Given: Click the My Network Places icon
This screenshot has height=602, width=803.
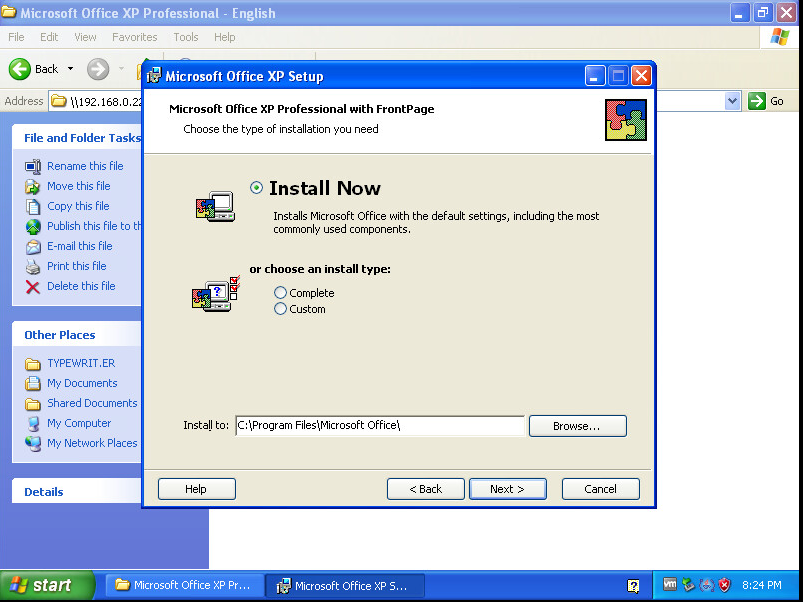Looking at the screenshot, I should coord(33,443).
